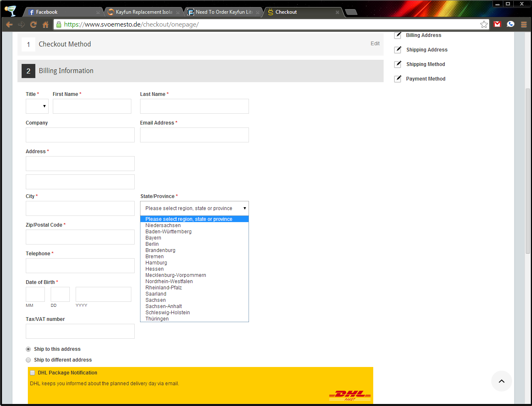This screenshot has height=406, width=532.
Task: Choose Schleswig-Holstein from the list
Action: click(195, 313)
